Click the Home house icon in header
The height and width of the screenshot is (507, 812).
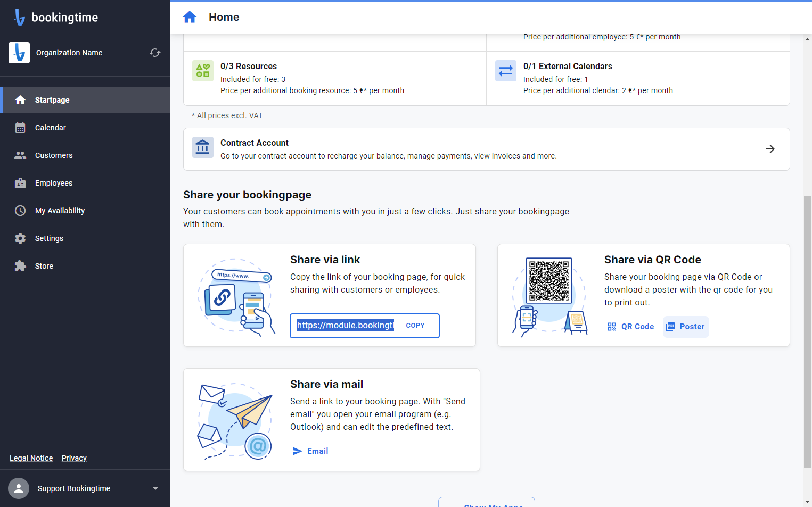click(190, 17)
